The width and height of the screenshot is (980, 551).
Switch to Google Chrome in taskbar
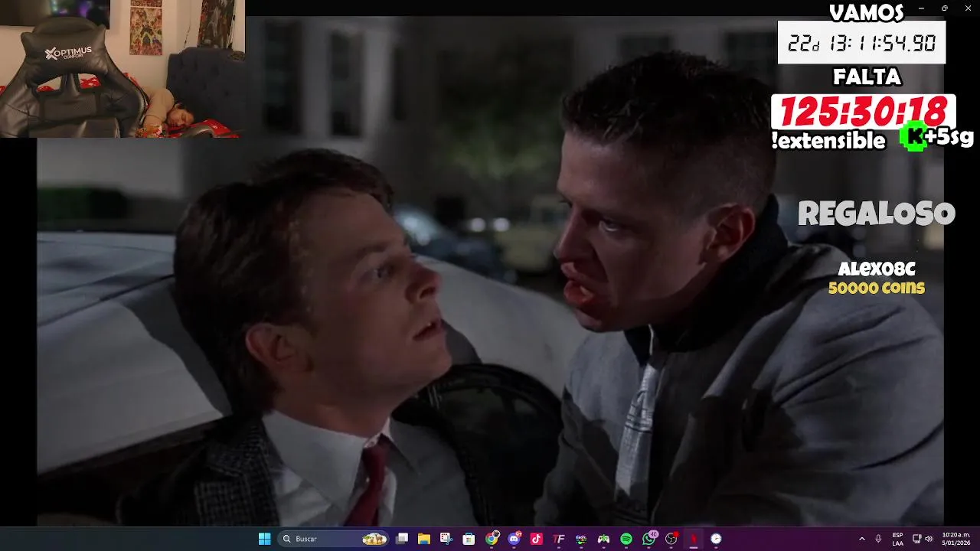click(492, 539)
